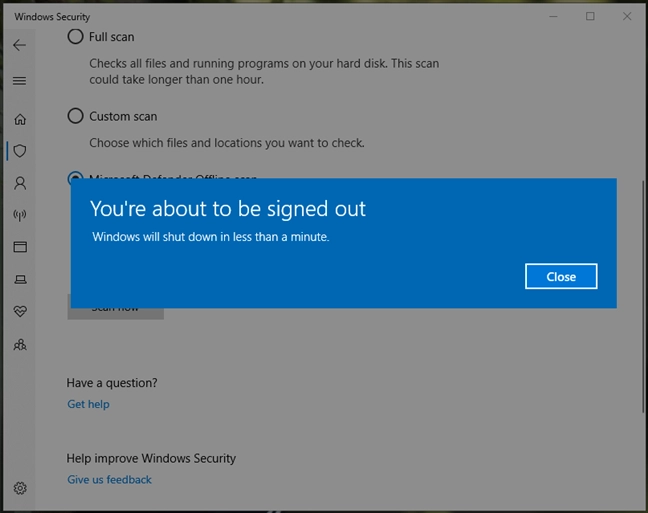Viewport: 648px width, 513px height.
Task: Click the vertical scrollbar thumb
Action: point(643,296)
